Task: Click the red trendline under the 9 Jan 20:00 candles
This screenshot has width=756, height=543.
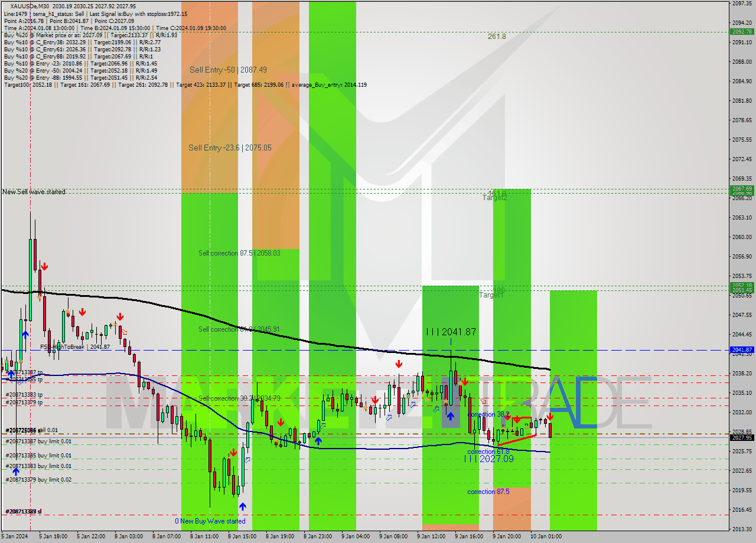Action: (x=517, y=440)
